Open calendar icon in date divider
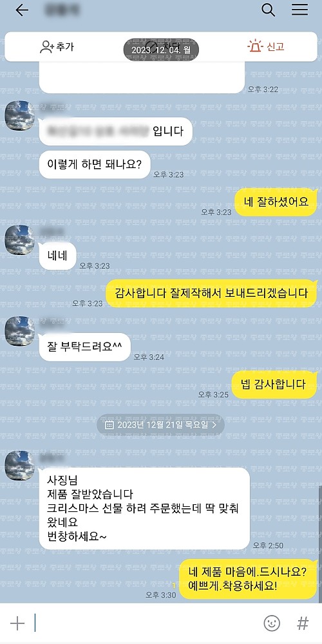 [109, 424]
